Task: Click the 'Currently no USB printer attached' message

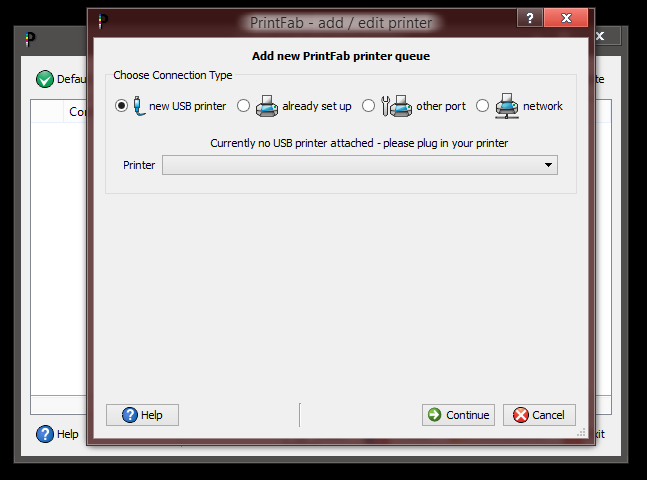Action: pos(359,143)
